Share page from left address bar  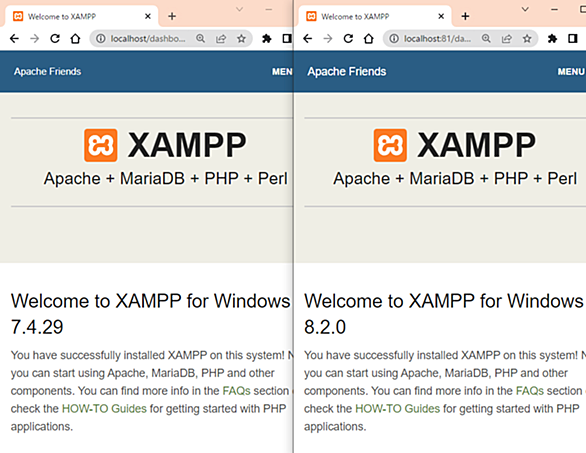click(x=221, y=38)
